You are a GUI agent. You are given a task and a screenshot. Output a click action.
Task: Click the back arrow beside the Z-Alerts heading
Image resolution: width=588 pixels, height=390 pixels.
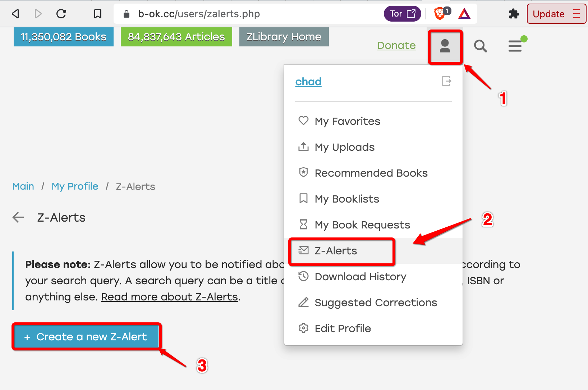[x=18, y=217]
